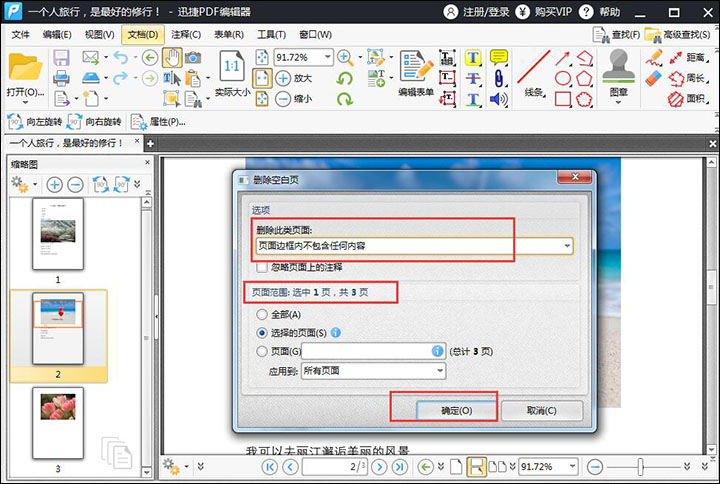Click the snapshot camera icon
Viewport: 720px width, 484px height.
[192, 57]
